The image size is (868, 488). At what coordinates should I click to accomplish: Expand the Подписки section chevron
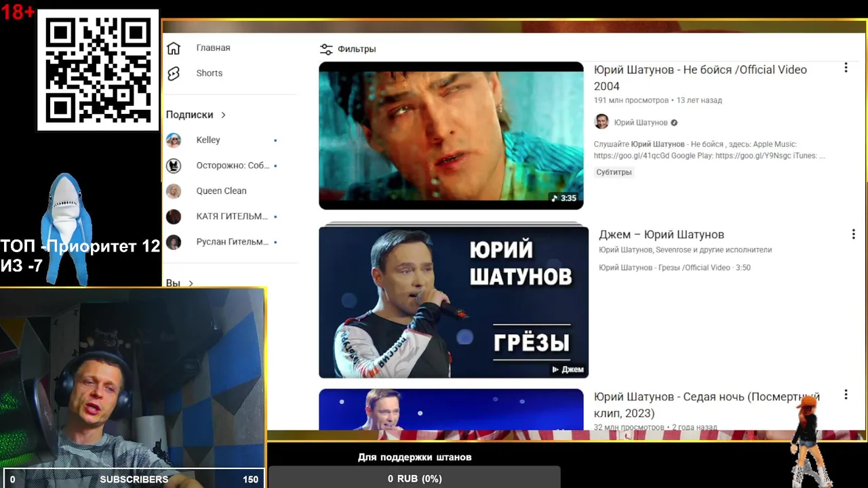point(223,115)
